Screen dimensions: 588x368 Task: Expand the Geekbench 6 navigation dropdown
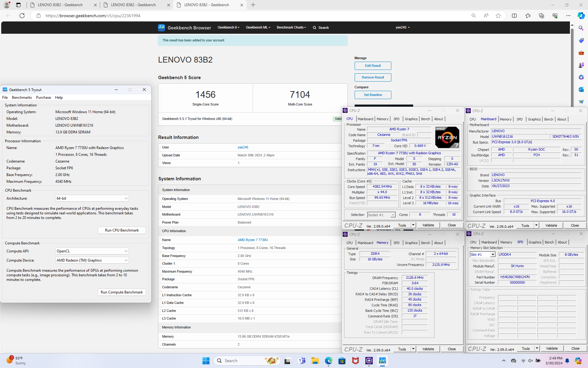[x=228, y=28]
